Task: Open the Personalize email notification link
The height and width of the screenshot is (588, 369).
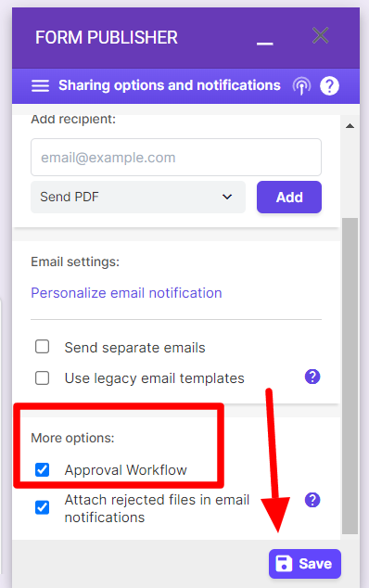Action: tap(126, 293)
